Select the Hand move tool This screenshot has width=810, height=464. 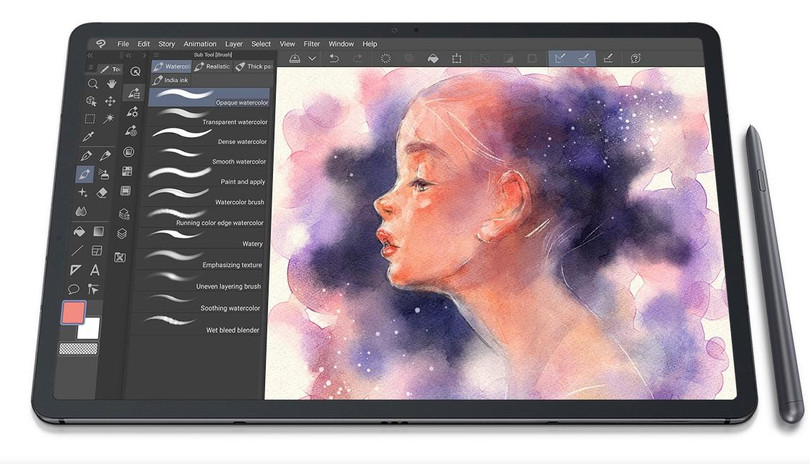click(111, 84)
